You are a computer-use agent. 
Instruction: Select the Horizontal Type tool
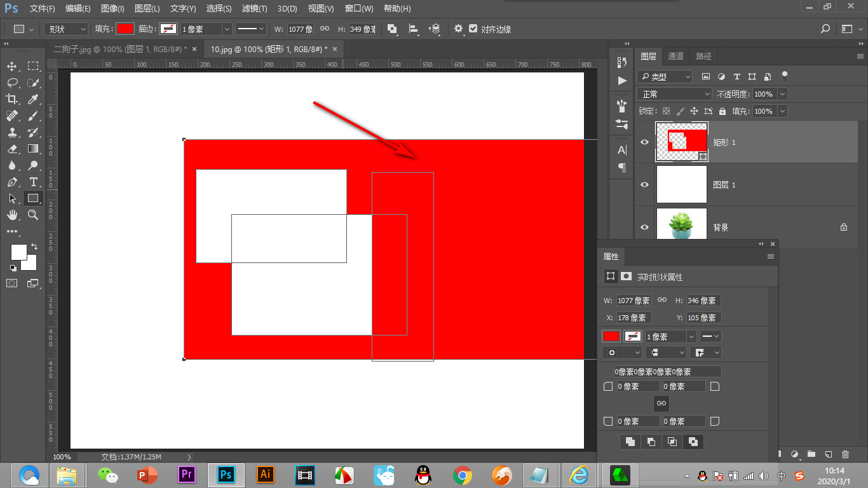coord(33,182)
